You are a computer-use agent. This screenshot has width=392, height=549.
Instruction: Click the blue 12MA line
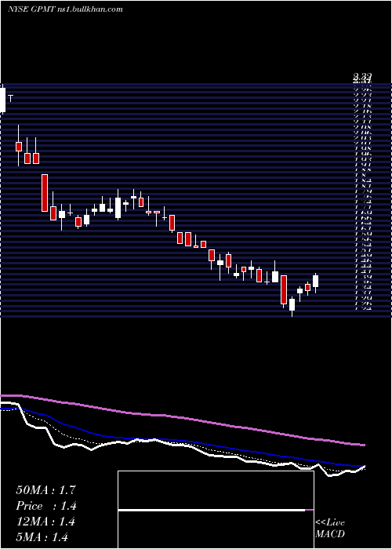183,441
